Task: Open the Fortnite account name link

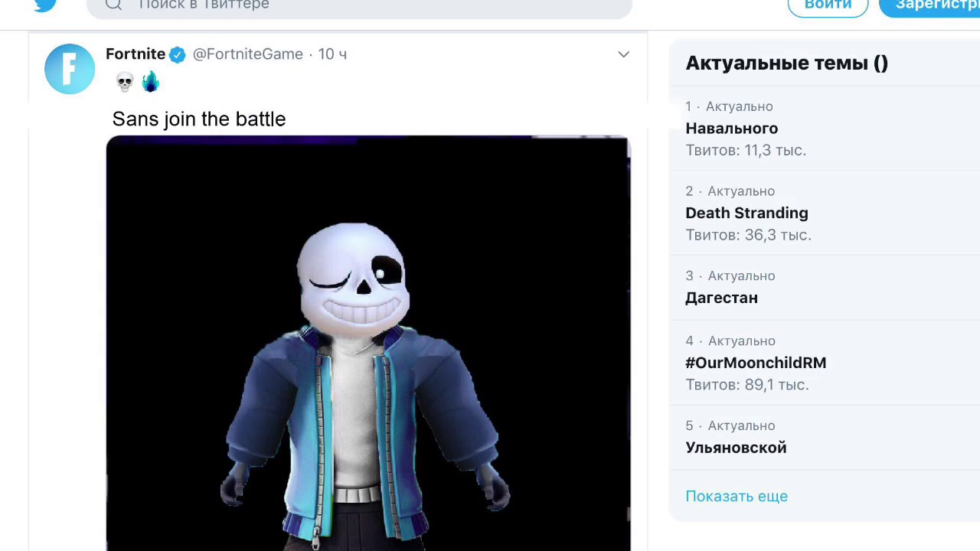Action: [x=136, y=54]
